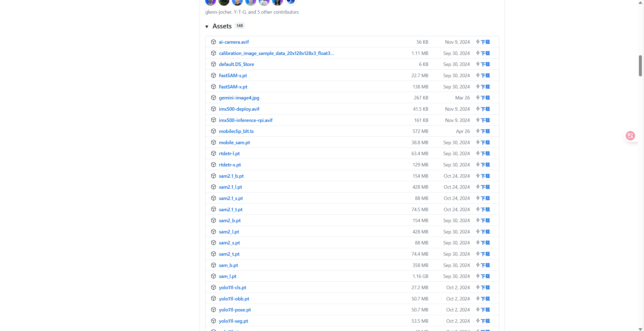Screen dimensions: 644x331
Task: Open the imx500-deploy.avif link
Action: 239,109
